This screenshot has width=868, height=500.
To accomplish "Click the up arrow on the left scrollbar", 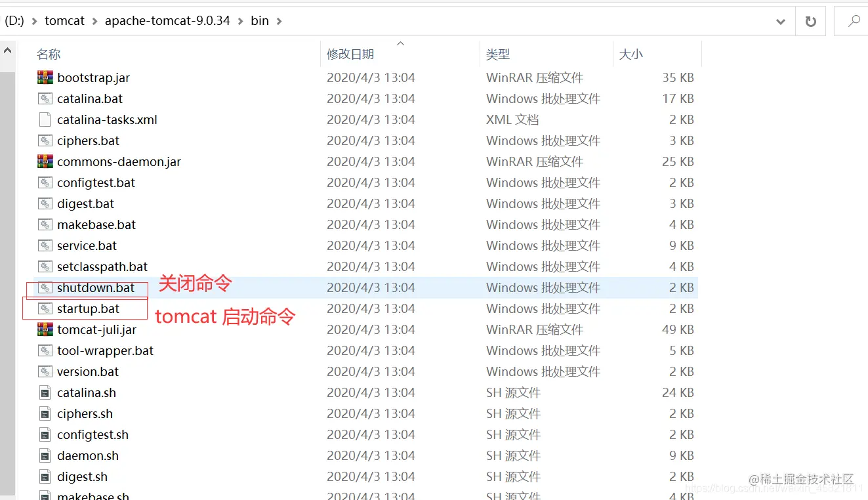I will pos(7,49).
